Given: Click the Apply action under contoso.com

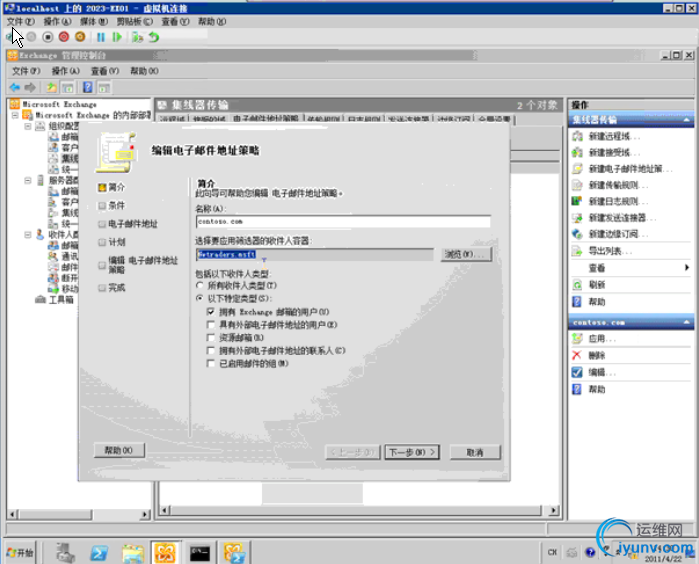Looking at the screenshot, I should pos(594,338).
